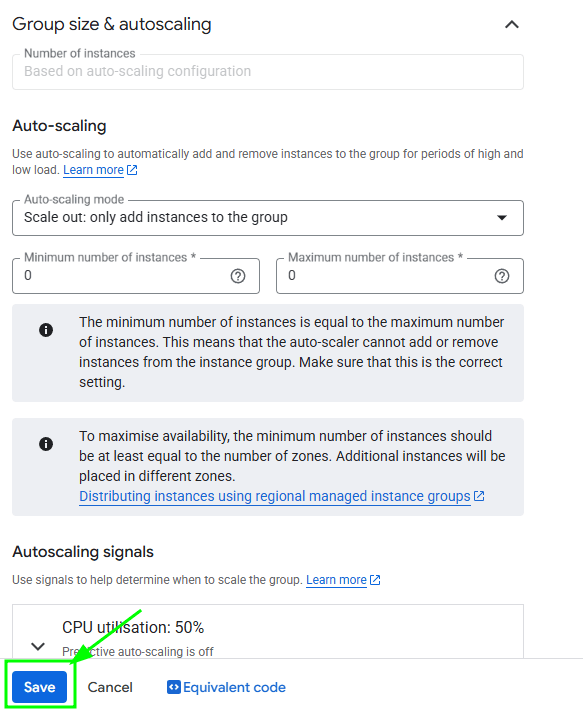Open Learn more link under Autoscaling signals
This screenshot has width=583, height=713.
pyautogui.click(x=337, y=580)
